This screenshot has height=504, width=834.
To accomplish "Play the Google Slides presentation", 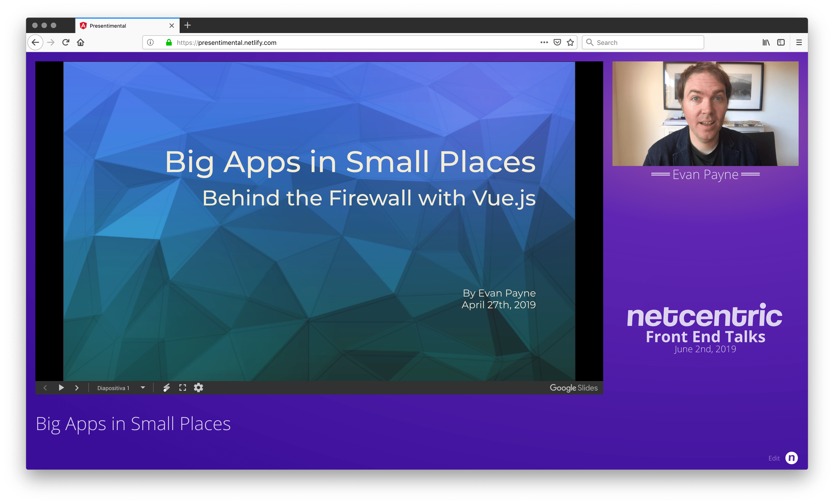I will coord(61,388).
